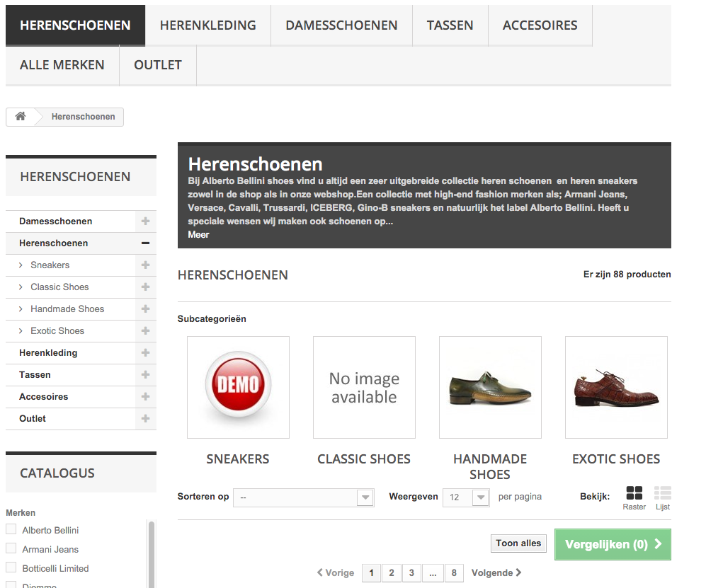This screenshot has height=588, width=706.
Task: Click the Vergelijken (0) button
Action: coord(613,544)
